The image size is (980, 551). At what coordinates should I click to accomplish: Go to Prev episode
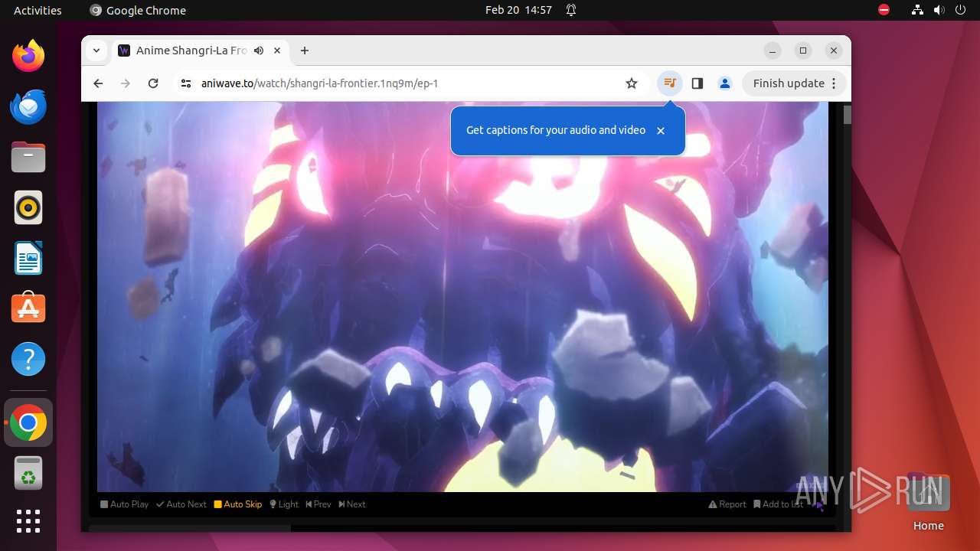(x=318, y=504)
